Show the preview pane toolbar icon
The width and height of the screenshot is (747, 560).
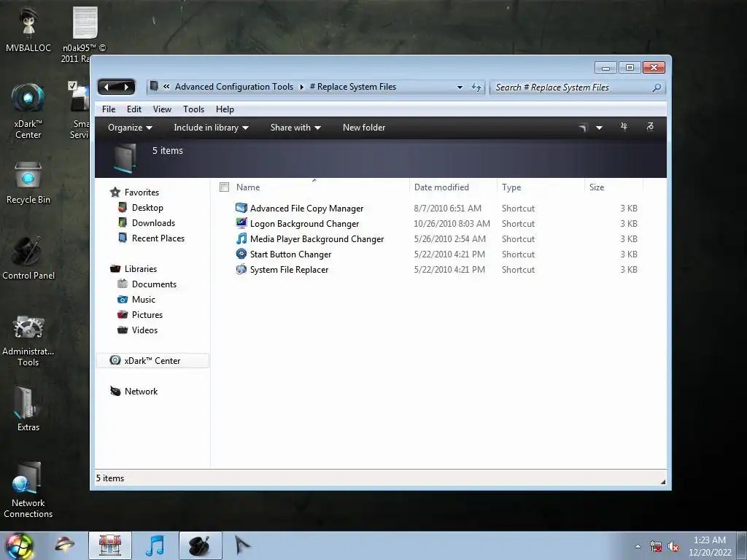(x=624, y=127)
